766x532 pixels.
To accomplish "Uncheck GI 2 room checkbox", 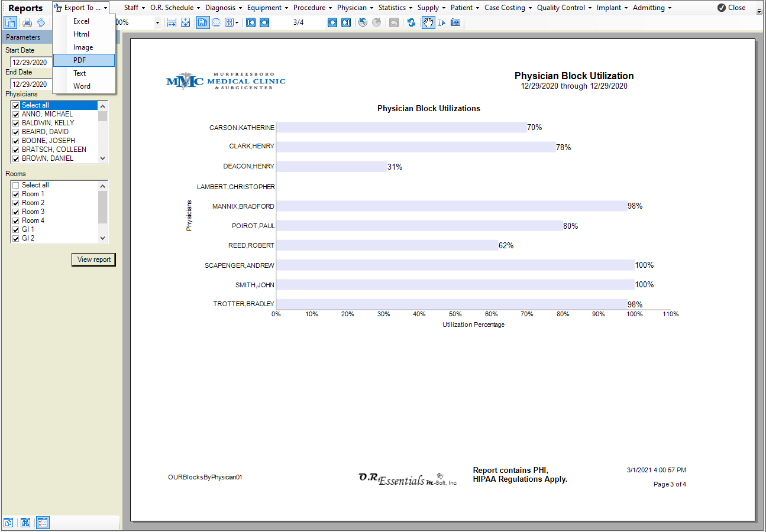I will tap(16, 238).
